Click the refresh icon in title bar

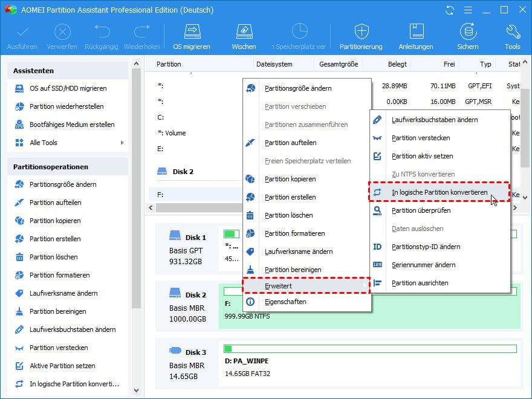[450, 10]
